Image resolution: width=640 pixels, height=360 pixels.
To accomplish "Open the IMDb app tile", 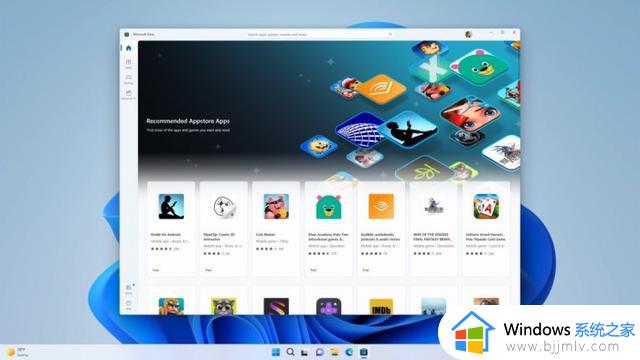I will click(381, 307).
